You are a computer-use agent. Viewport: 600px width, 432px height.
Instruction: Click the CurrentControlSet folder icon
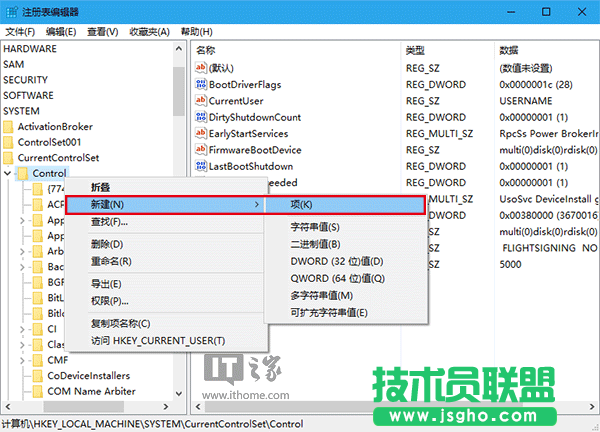8,158
